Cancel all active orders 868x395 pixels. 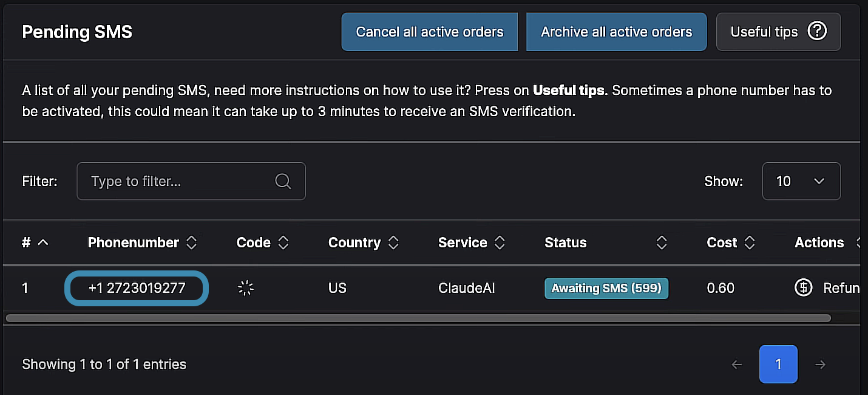(x=429, y=32)
